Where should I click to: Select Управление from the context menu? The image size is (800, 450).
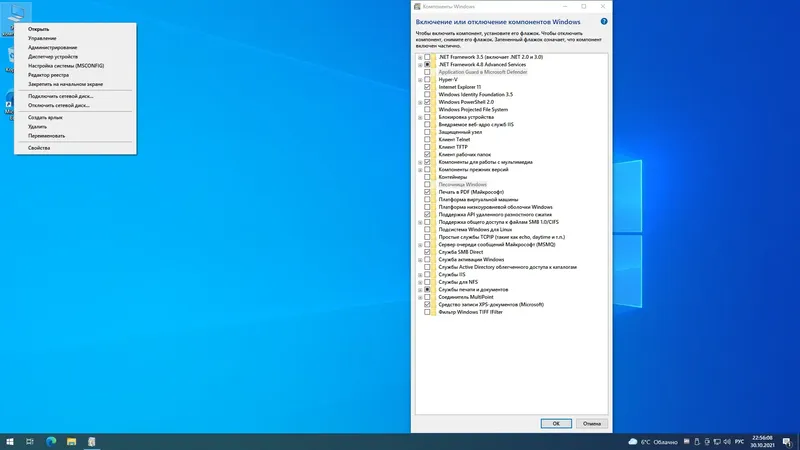(75, 38)
